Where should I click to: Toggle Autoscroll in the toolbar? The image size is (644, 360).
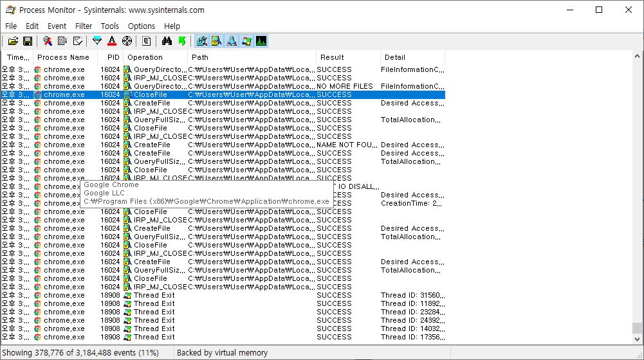pyautogui.click(x=62, y=41)
